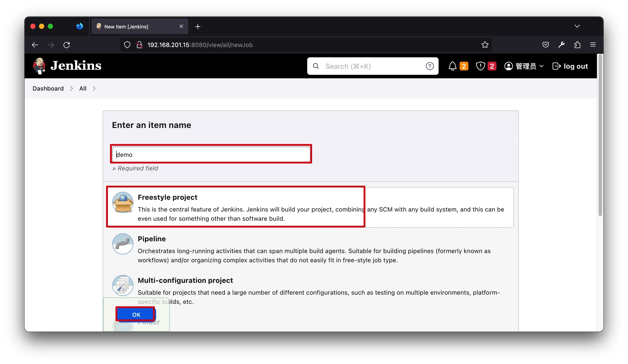Screen dimensions: 628x364
Task: Open the Firefox hamburger application menu
Action: (x=593, y=45)
